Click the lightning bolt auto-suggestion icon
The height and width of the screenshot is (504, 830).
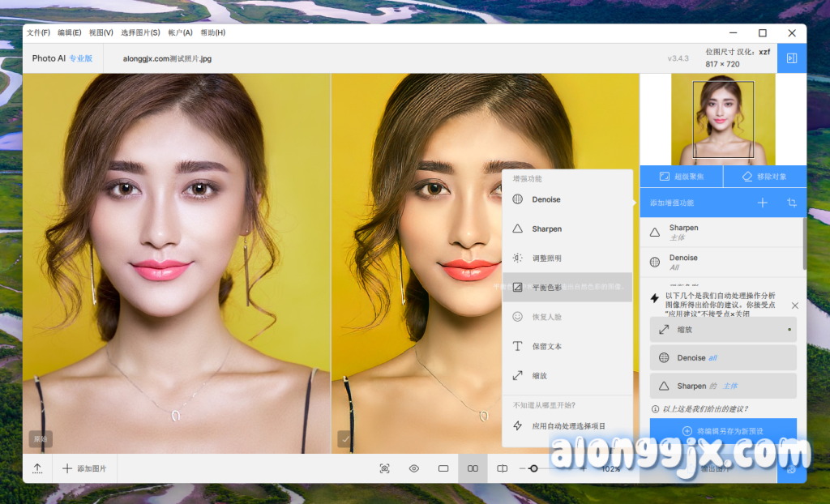(655, 298)
